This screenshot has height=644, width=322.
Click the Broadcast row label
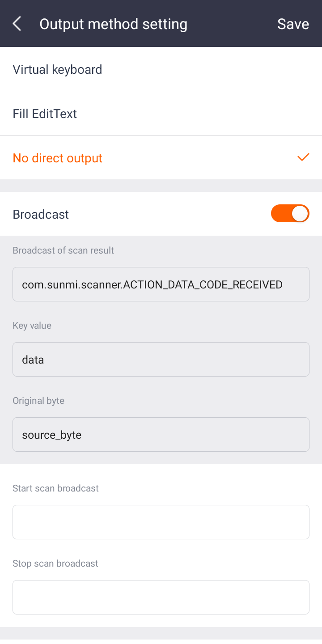[41, 214]
